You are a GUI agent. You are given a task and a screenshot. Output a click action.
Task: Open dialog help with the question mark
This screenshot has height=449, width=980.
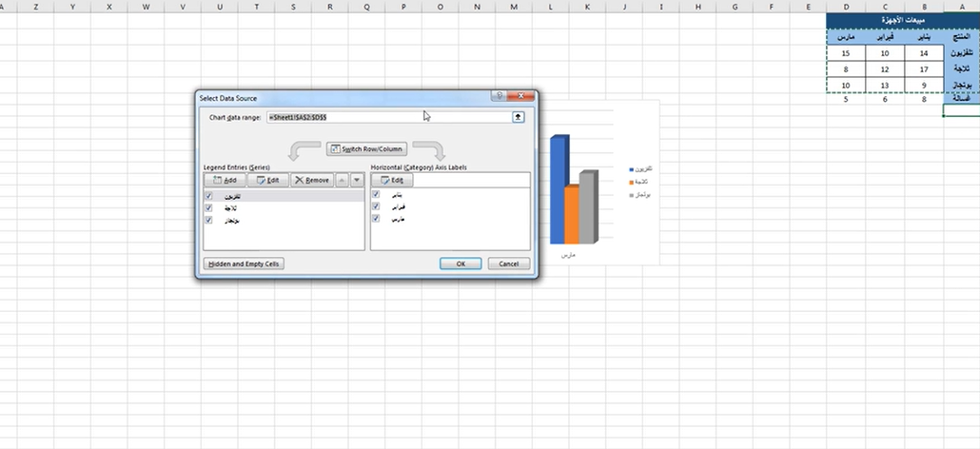(498, 96)
